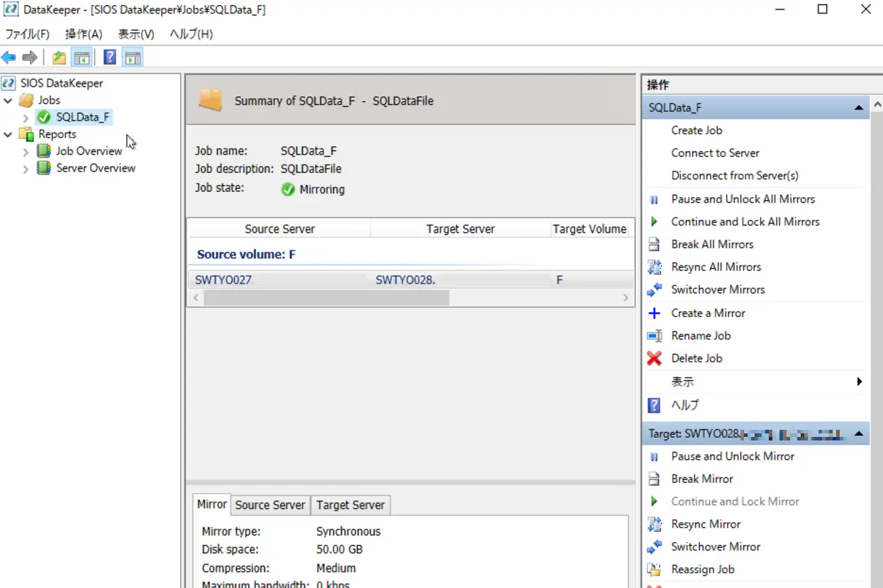Click the SWTYO028 target server cell
The height and width of the screenshot is (588, 883).
click(405, 280)
